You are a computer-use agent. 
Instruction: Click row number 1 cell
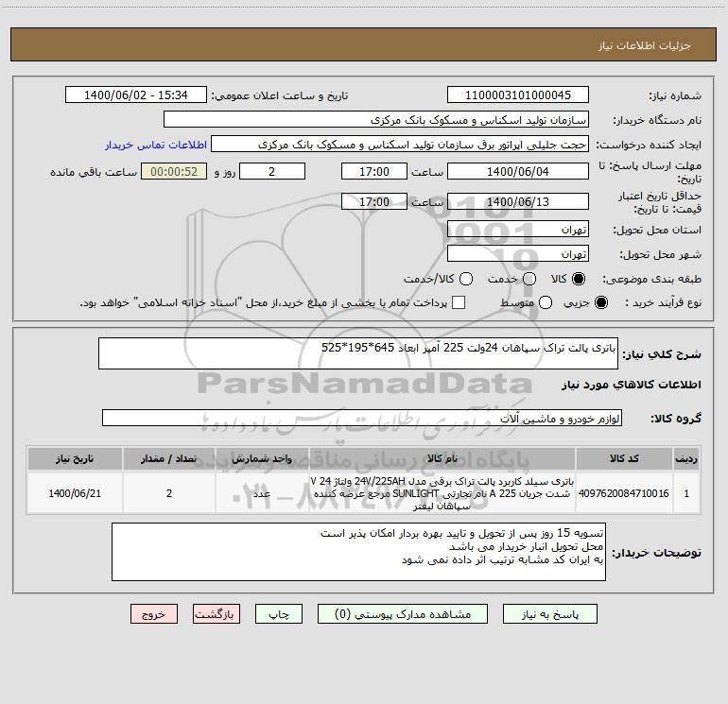(686, 493)
